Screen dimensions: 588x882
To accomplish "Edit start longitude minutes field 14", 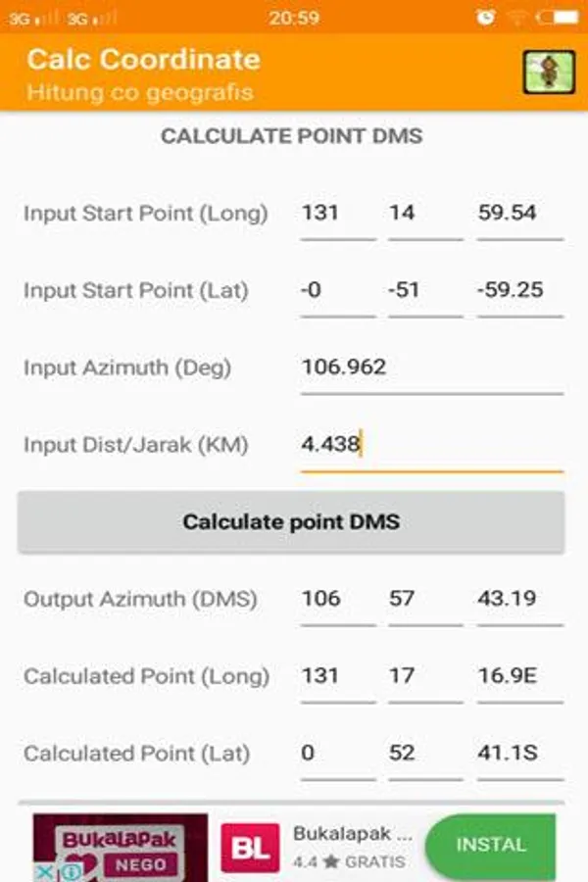I will click(424, 213).
